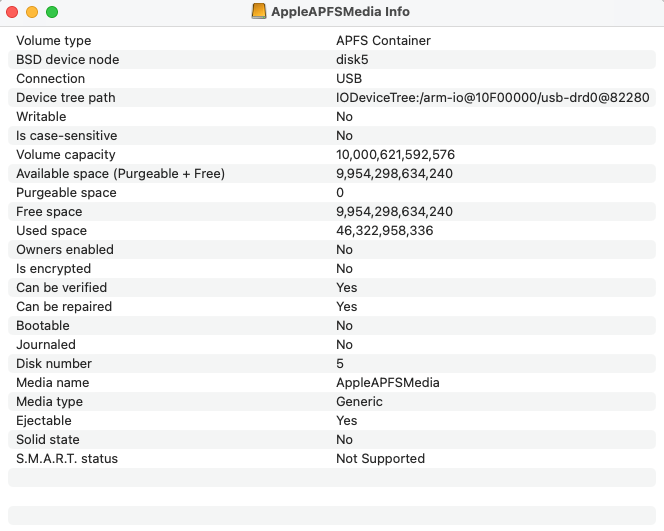This screenshot has height=531, width=664.
Task: Click the AppleAPFSMedia disk icon in title bar
Action: coord(259,12)
